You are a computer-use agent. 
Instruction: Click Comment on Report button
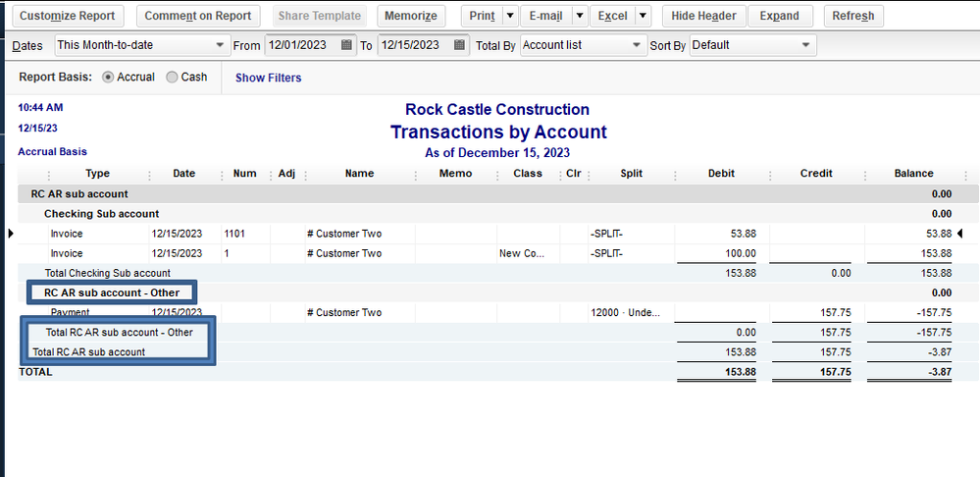[198, 16]
